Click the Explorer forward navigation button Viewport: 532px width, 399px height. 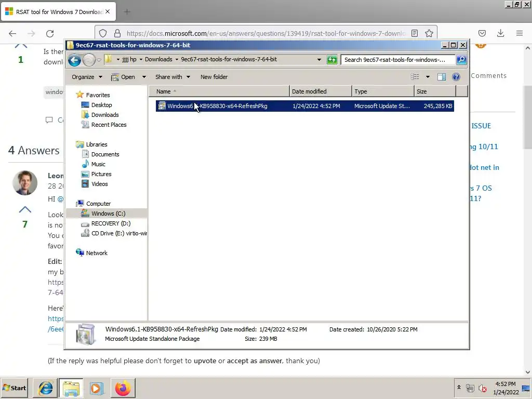(x=89, y=60)
